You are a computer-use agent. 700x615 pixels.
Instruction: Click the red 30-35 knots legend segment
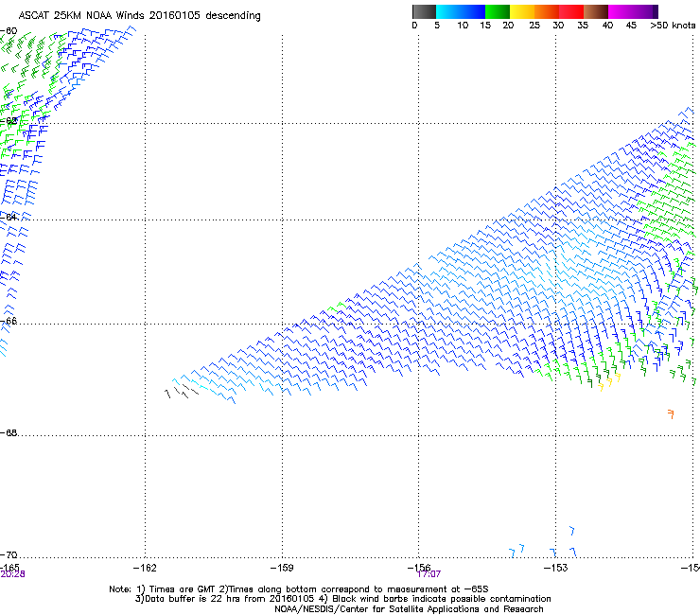click(x=571, y=11)
